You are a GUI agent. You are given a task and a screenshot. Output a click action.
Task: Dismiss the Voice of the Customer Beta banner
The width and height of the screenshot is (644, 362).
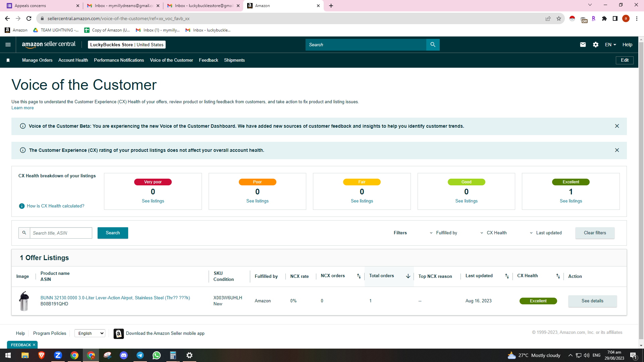[617, 126]
